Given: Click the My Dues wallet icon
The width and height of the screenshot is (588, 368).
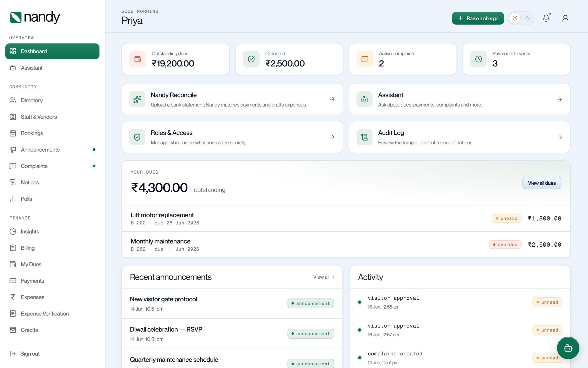Looking at the screenshot, I should pyautogui.click(x=13, y=264).
